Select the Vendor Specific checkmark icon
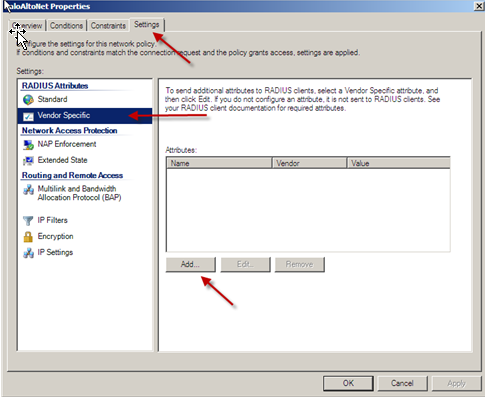 click(28, 116)
